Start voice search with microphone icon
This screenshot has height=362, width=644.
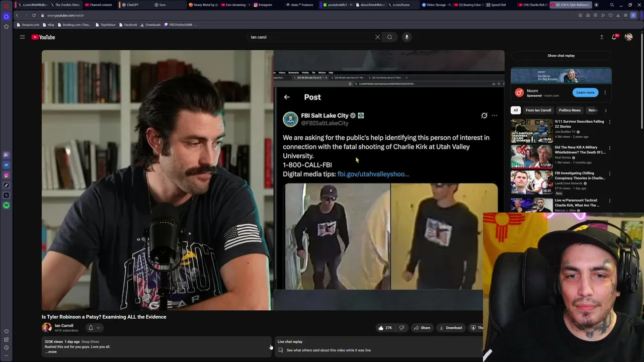(x=407, y=37)
